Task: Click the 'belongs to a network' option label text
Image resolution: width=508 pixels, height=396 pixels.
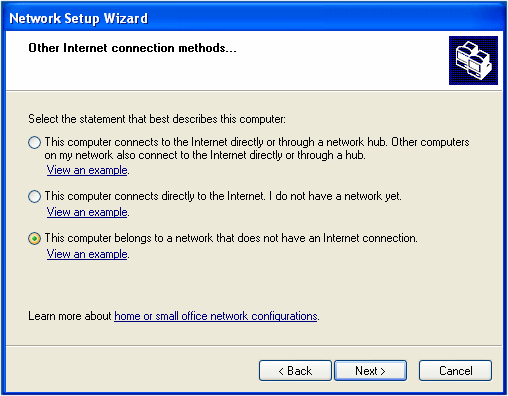Action: coord(231,238)
